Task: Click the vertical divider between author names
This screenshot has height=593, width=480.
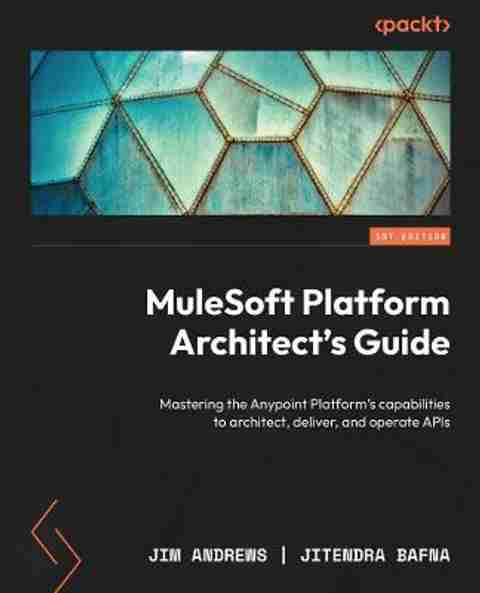Action: point(284,555)
